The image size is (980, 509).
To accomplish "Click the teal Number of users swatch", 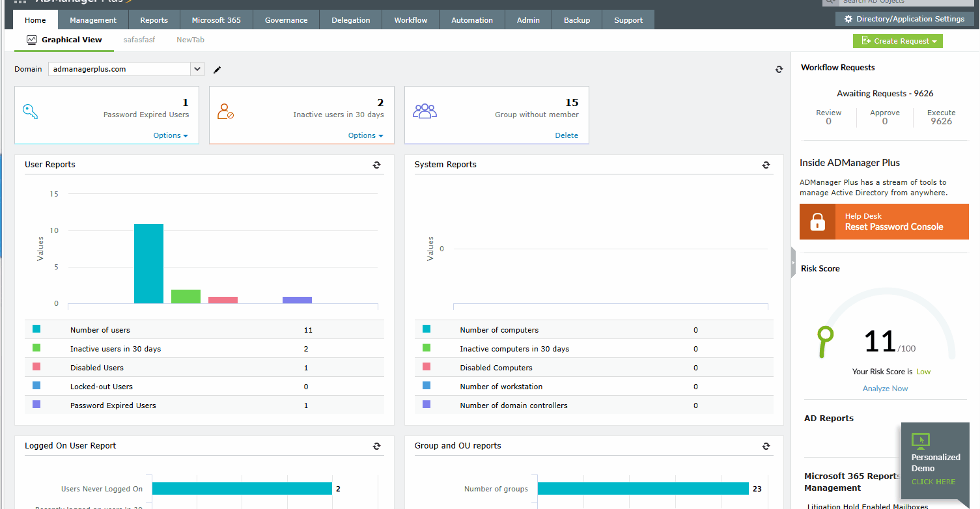I will [x=36, y=329].
